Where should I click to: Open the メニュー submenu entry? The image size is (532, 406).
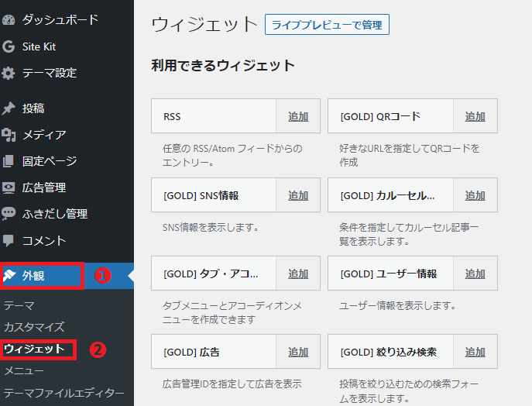(24, 371)
